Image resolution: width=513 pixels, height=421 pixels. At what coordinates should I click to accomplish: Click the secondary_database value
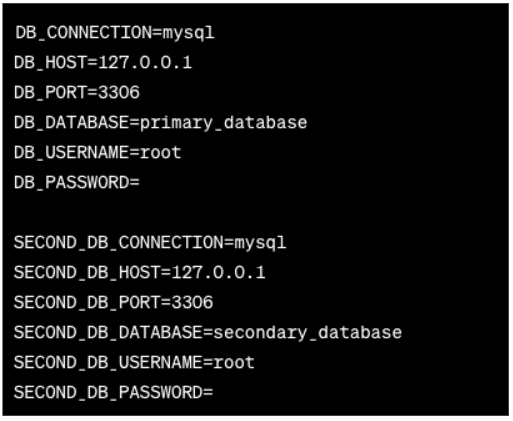click(x=307, y=333)
